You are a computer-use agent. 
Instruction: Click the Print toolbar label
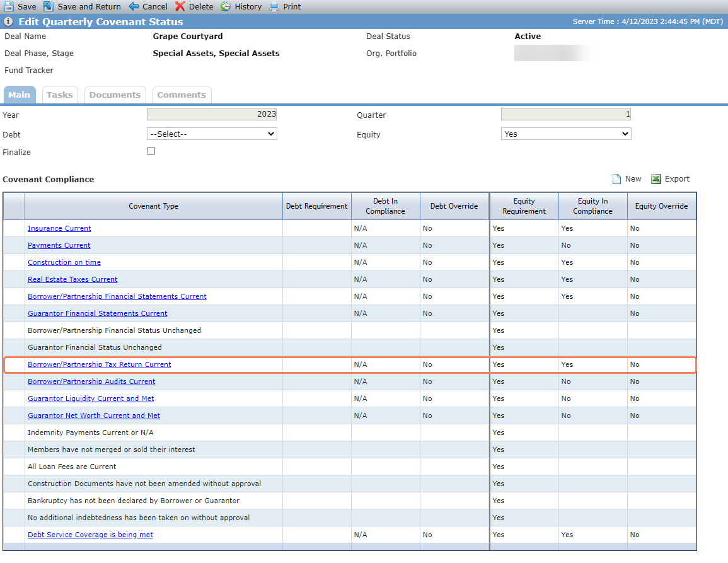tap(292, 6)
